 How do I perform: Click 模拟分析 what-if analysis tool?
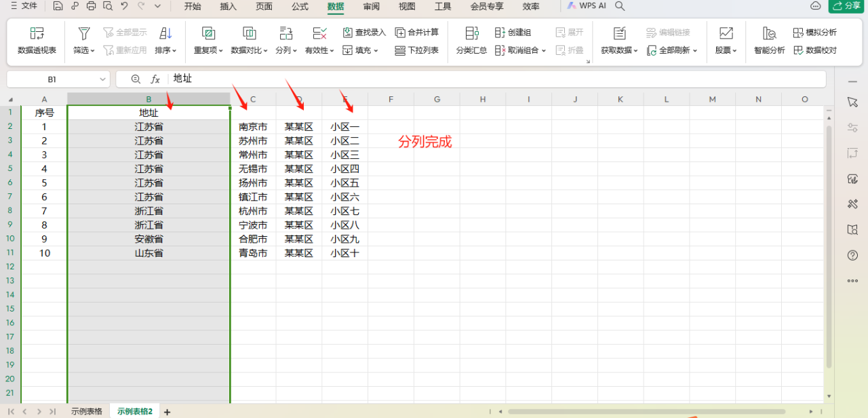pos(815,33)
